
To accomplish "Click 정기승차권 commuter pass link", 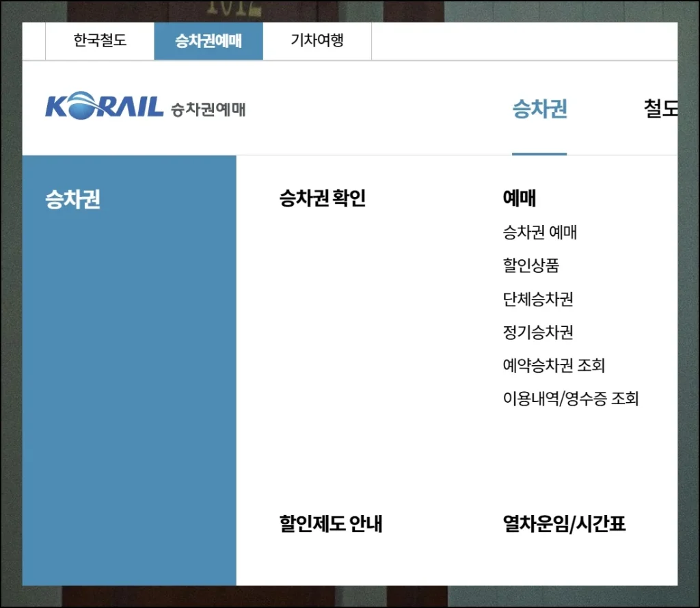I will pos(537,333).
